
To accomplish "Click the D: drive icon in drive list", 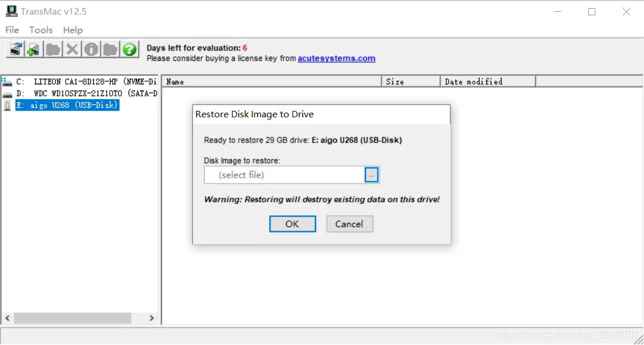I will click(x=8, y=94).
